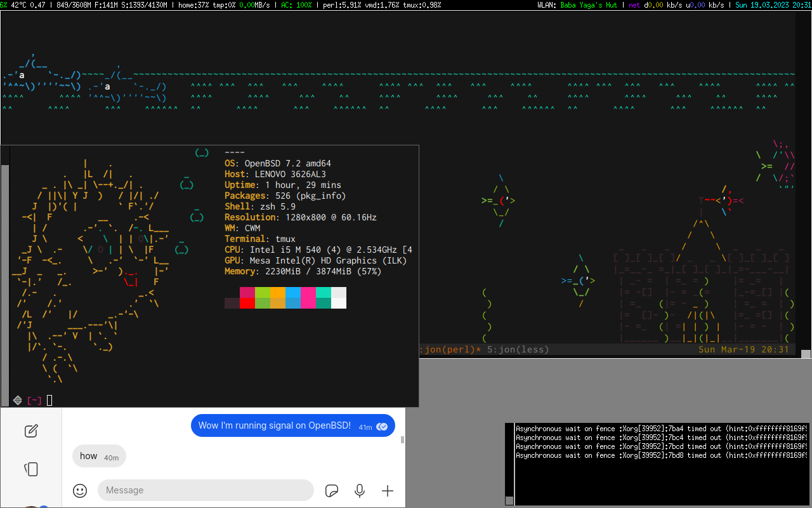
Task: Click the received "how" message bubble
Action: click(99, 456)
